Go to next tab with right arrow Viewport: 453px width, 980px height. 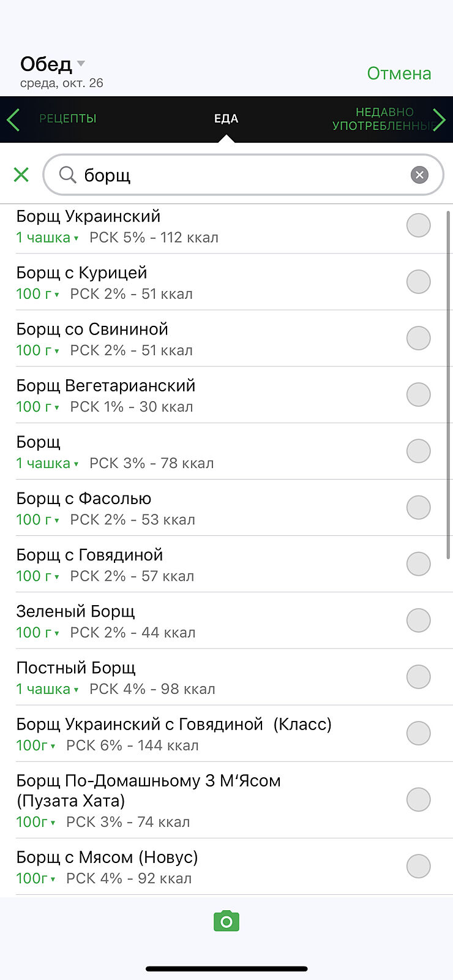[439, 119]
